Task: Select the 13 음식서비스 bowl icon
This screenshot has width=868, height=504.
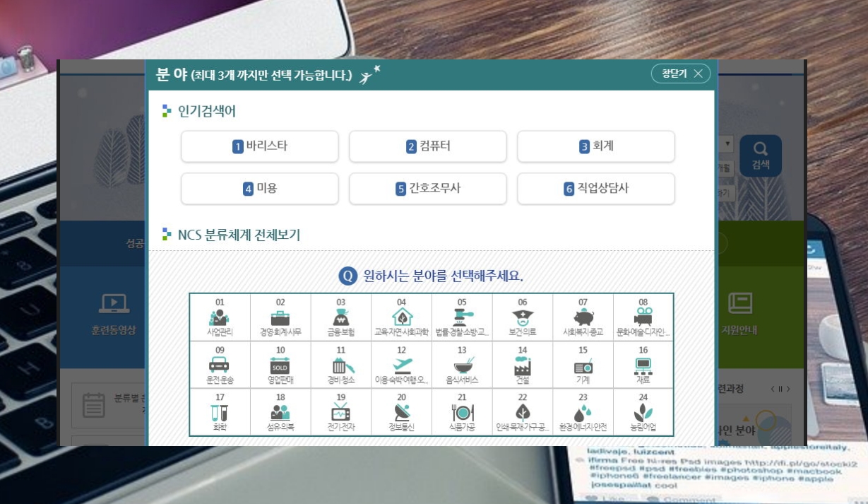Action: tap(462, 365)
